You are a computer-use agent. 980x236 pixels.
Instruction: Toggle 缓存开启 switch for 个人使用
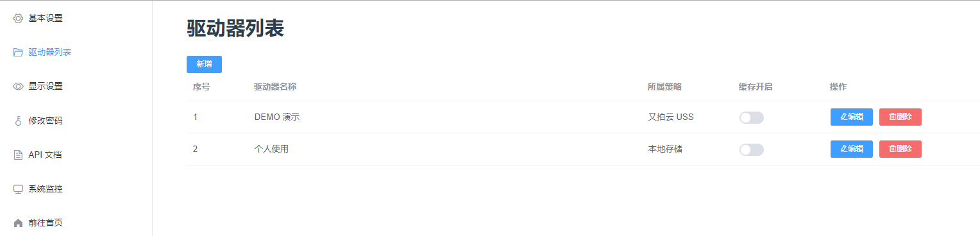coord(752,149)
